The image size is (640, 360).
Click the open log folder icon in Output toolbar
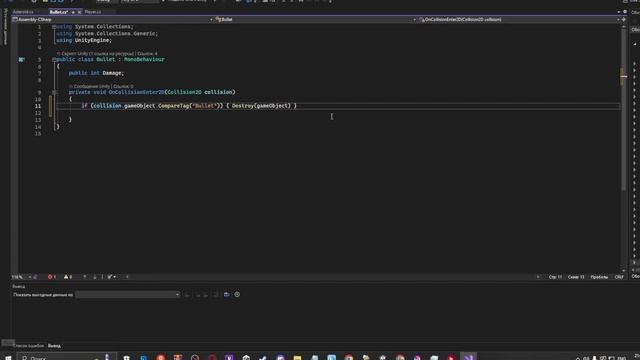coord(227,295)
